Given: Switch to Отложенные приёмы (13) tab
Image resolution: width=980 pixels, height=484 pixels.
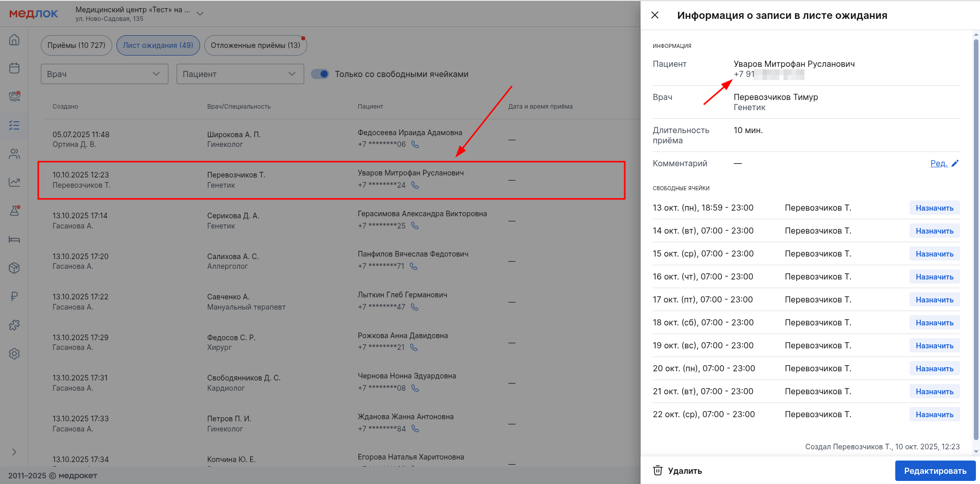Looking at the screenshot, I should [x=255, y=45].
